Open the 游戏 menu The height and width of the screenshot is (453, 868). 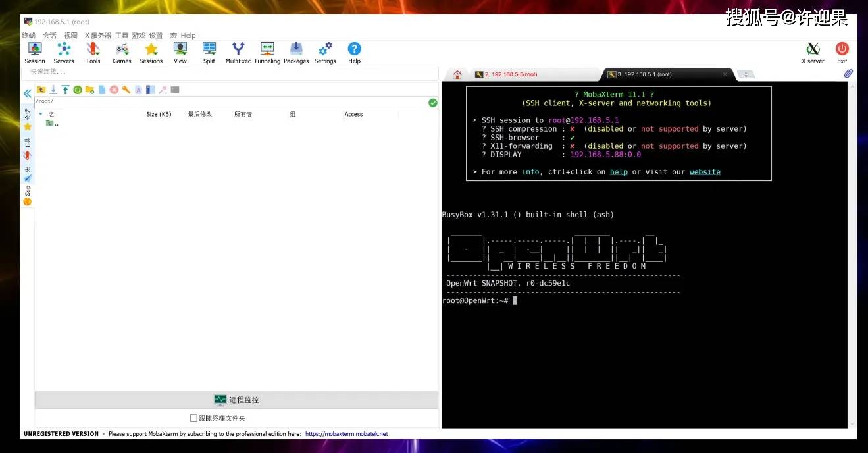tap(139, 36)
